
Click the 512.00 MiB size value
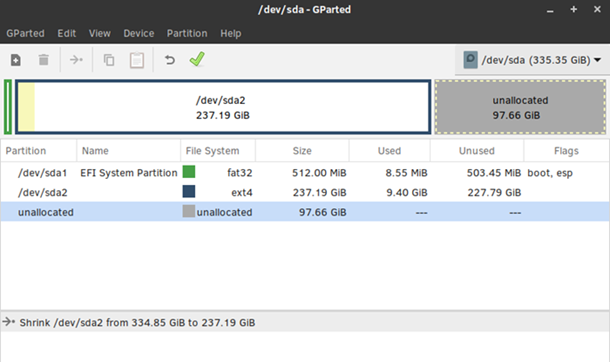tap(319, 173)
